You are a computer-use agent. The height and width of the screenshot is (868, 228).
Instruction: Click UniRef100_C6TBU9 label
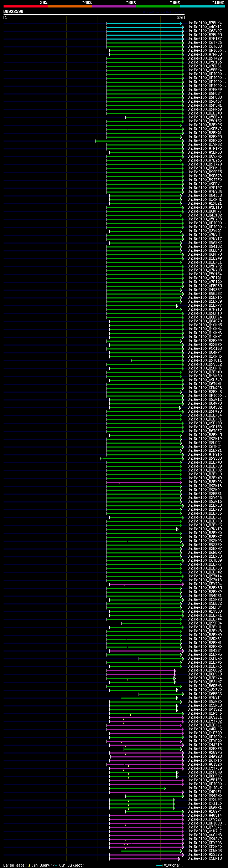click(x=204, y=561)
